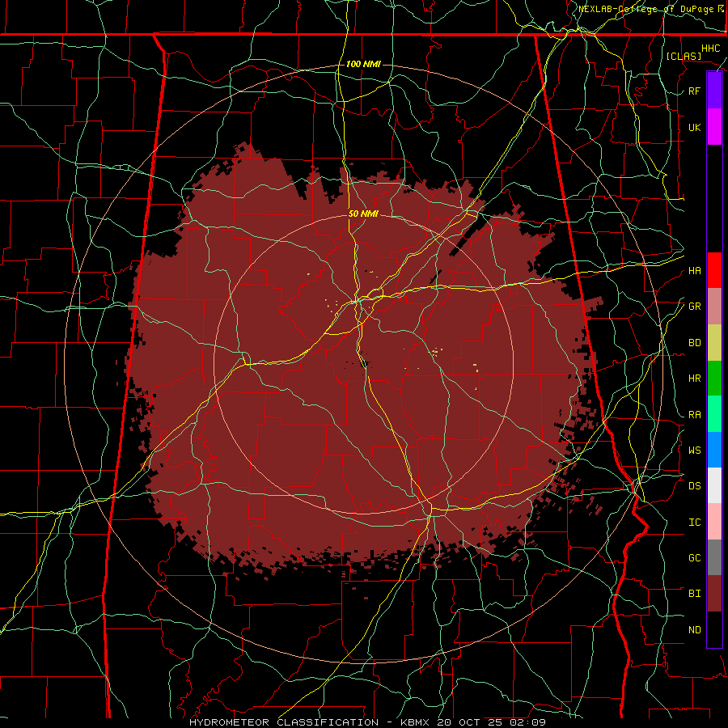
Task: Click the HR green legend swatch
Action: coord(714,378)
